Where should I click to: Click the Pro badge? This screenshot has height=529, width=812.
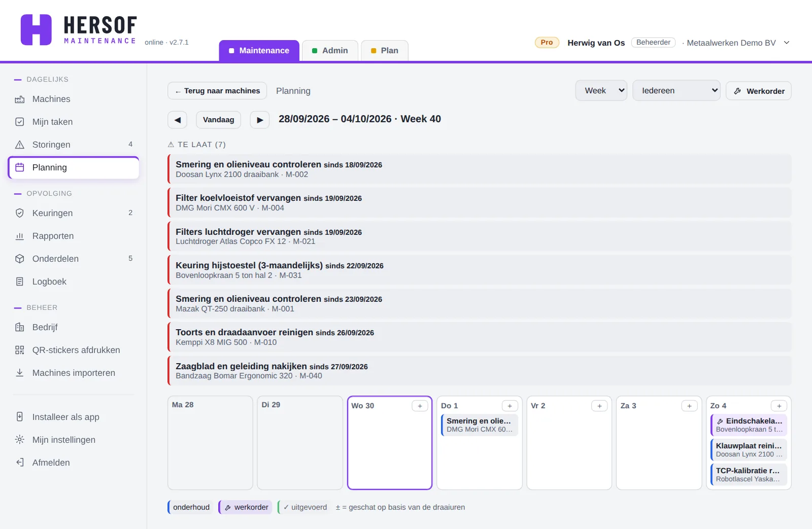point(547,43)
